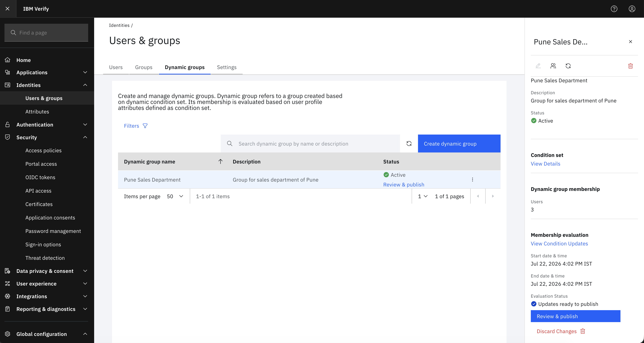Sort by Dynamic group name arrow

(x=220, y=162)
